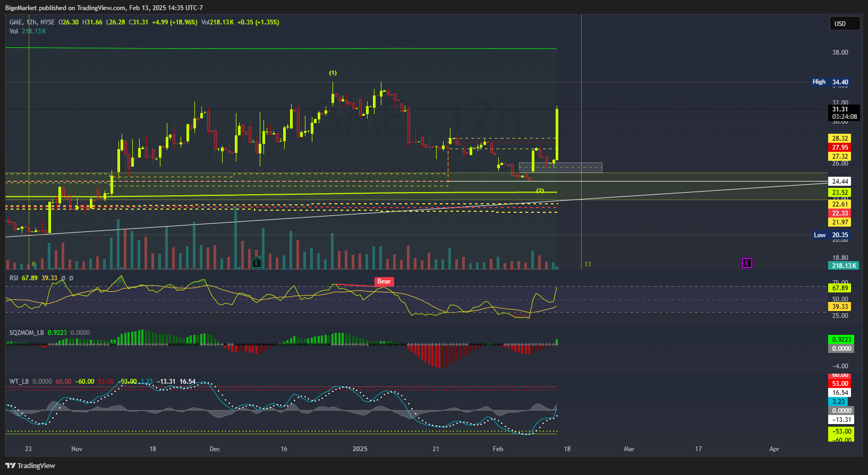Click the green 0.9223 squeeze momentum label

pos(841,340)
